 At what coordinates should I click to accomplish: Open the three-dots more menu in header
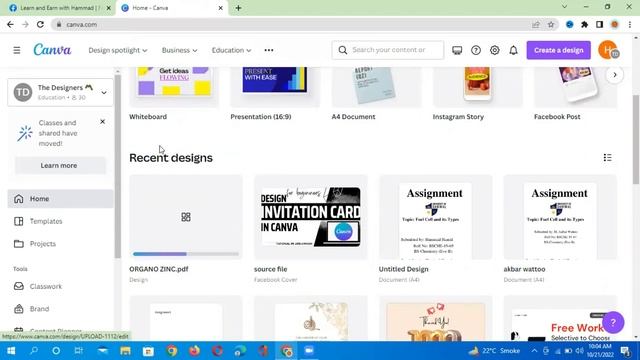tap(269, 50)
